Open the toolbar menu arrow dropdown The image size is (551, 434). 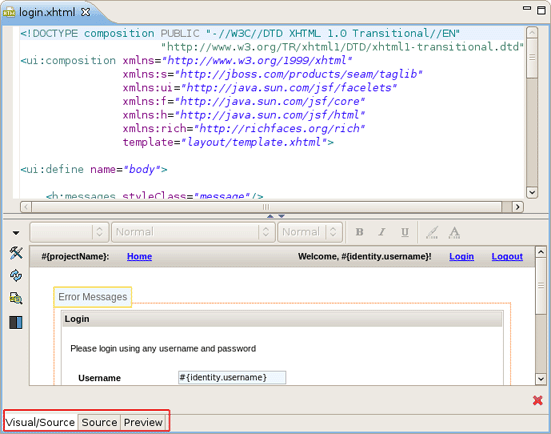(x=16, y=233)
